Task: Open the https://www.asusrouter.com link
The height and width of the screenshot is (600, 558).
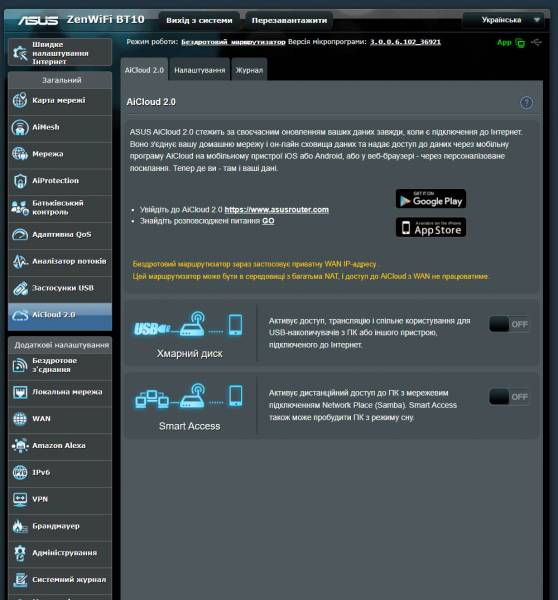Action: tap(276, 209)
